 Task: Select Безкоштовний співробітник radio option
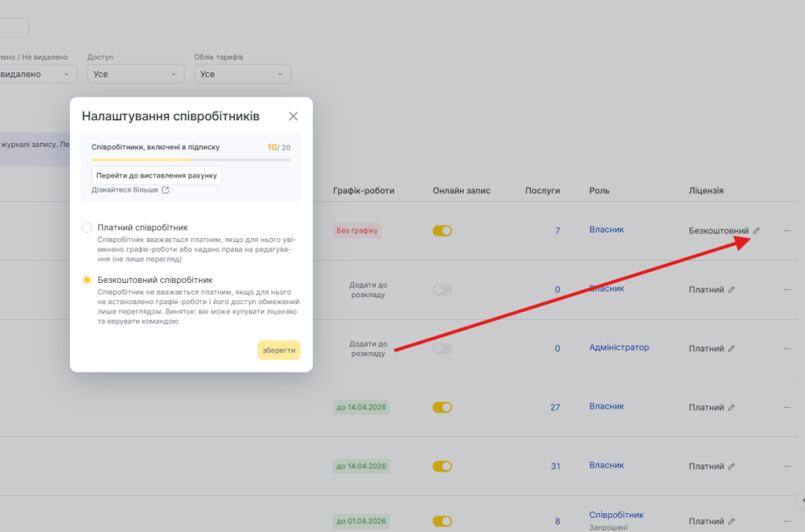[x=87, y=280]
